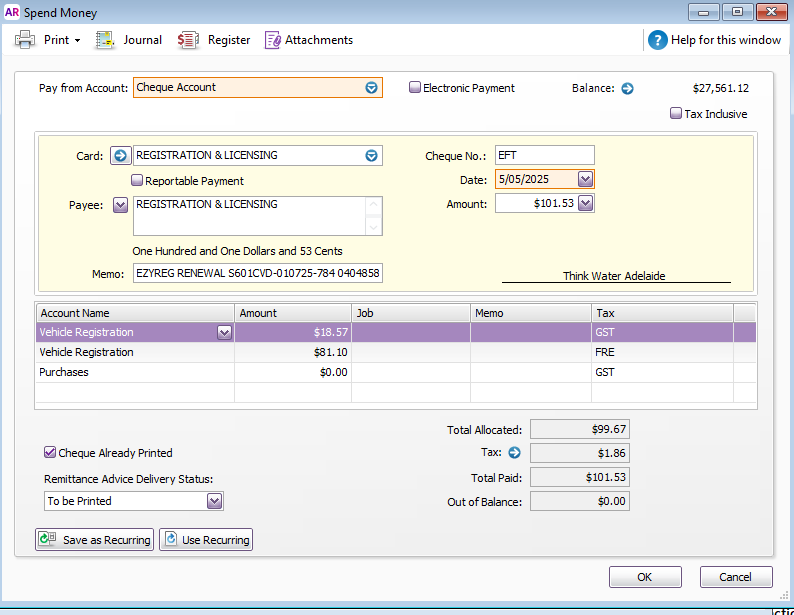Click the Print icon in the toolbar
Viewport: 794px width, 615px height.
[25, 40]
